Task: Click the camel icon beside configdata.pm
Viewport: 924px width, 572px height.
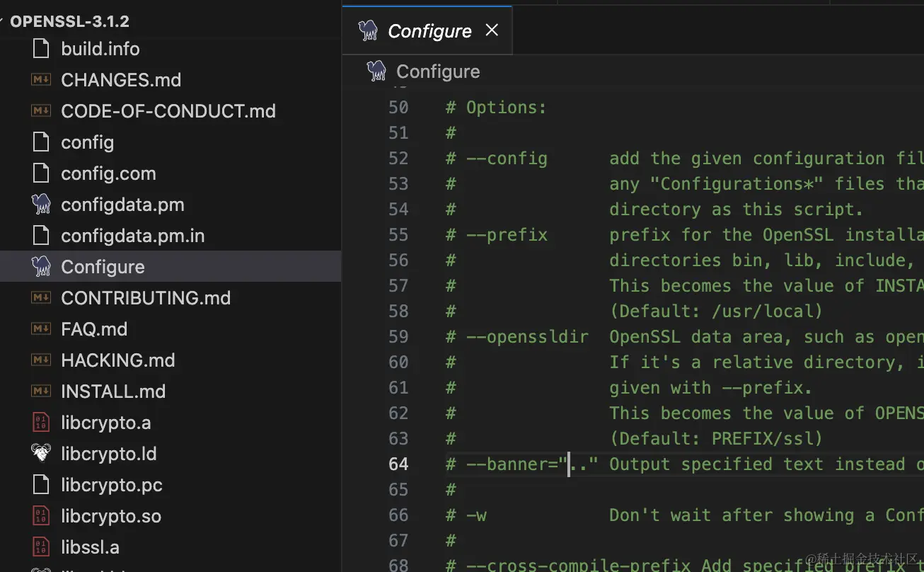Action: pyautogui.click(x=42, y=205)
